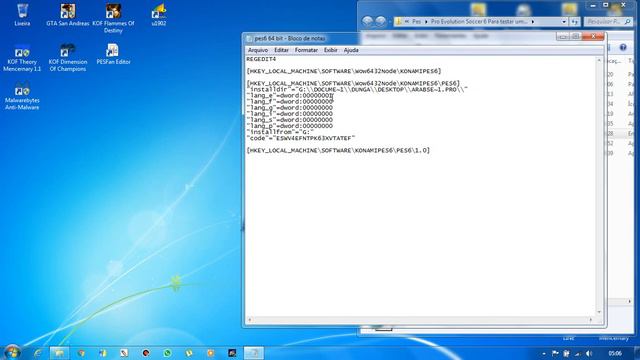Open the Exibir menu in Notepad
Image resolution: width=640 pixels, height=360 pixels.
(x=331, y=50)
